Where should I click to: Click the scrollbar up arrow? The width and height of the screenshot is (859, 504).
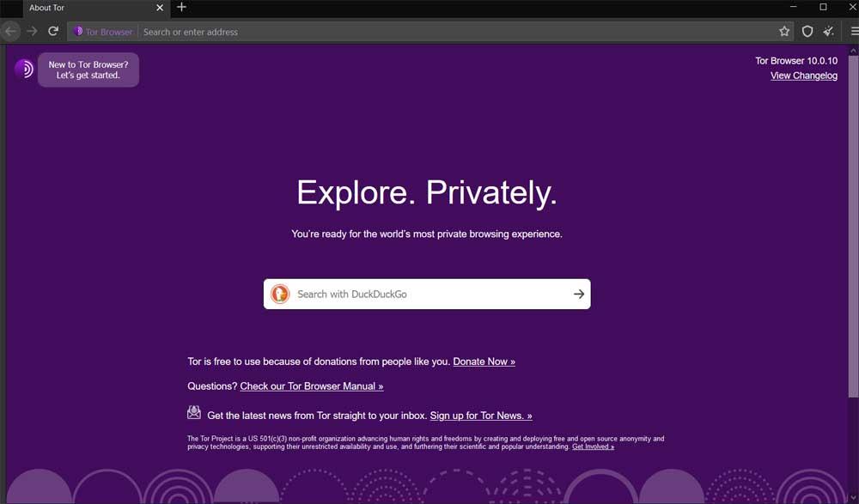tap(853, 50)
